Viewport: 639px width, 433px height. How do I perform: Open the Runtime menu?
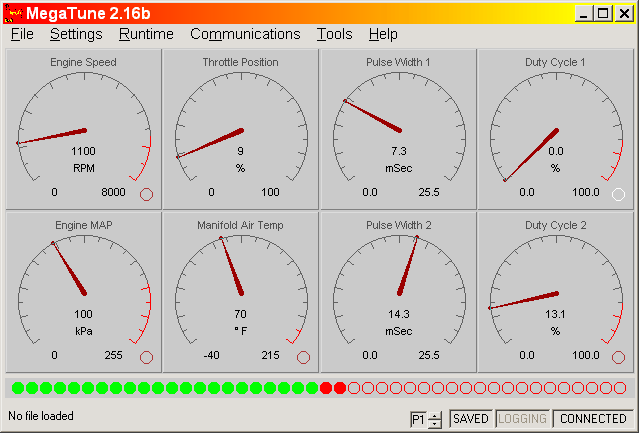146,34
